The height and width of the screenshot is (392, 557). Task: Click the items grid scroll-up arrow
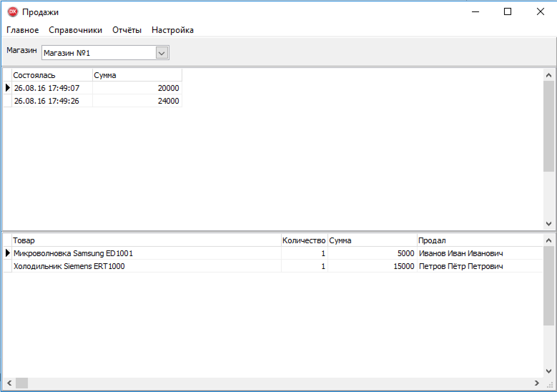[x=549, y=240]
